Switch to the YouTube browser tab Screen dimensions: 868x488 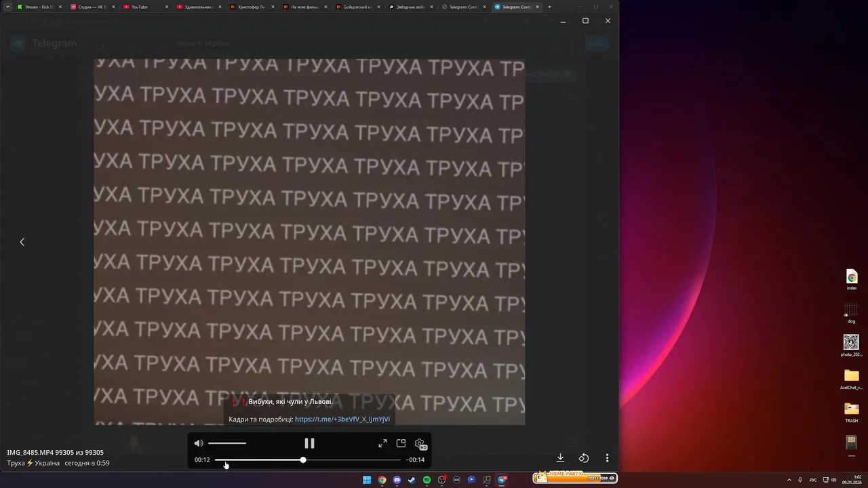coord(144,7)
